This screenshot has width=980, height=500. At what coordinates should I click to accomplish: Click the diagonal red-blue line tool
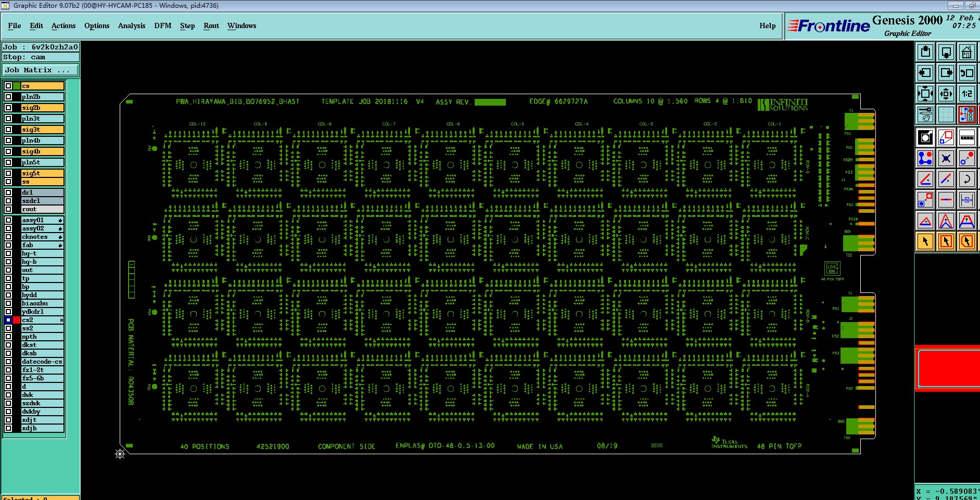946,179
